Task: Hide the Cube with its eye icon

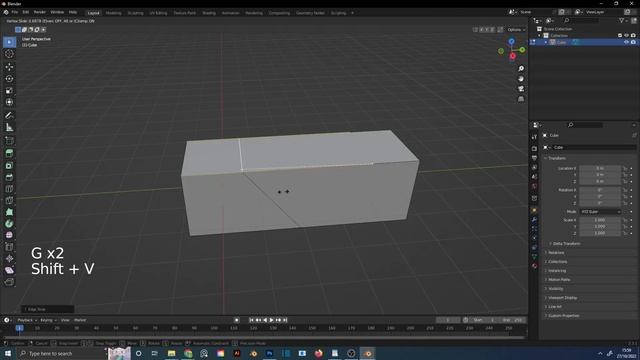Action: [627, 42]
